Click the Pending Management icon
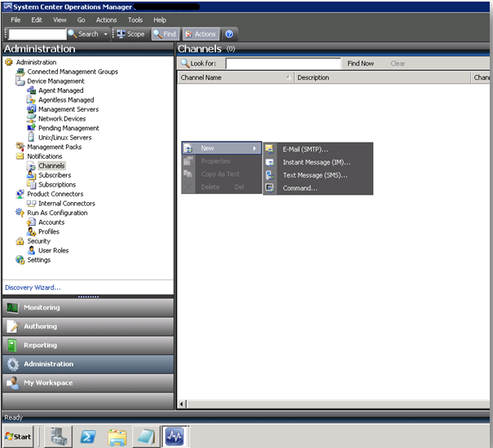Screen dimensions: 493x448 pos(31,128)
